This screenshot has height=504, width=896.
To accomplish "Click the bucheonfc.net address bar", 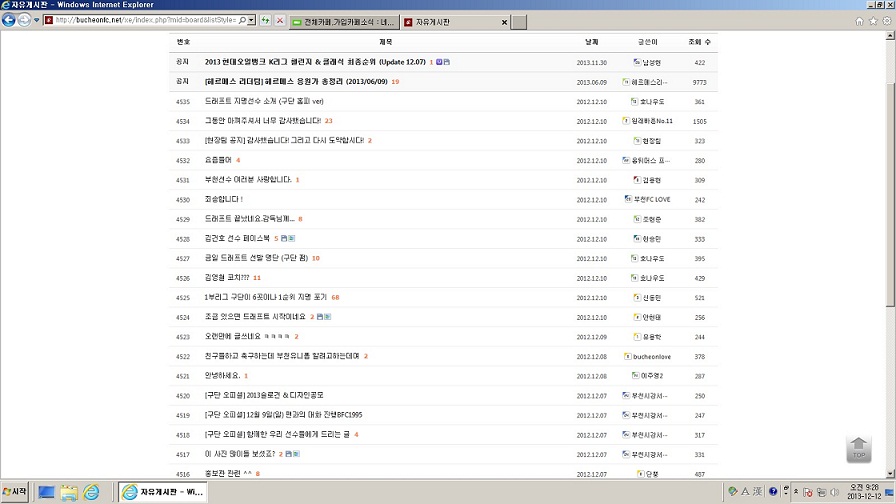I will pyautogui.click(x=146, y=21).
